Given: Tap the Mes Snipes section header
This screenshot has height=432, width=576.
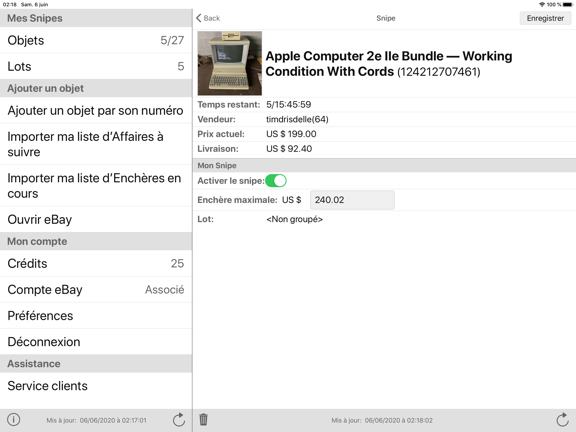Looking at the screenshot, I should point(96,18).
